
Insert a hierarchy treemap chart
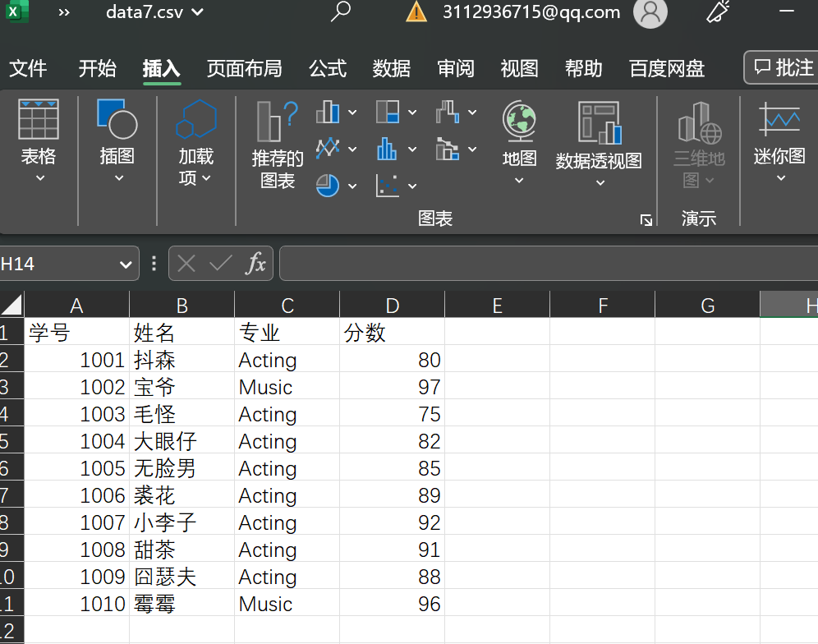tap(388, 113)
